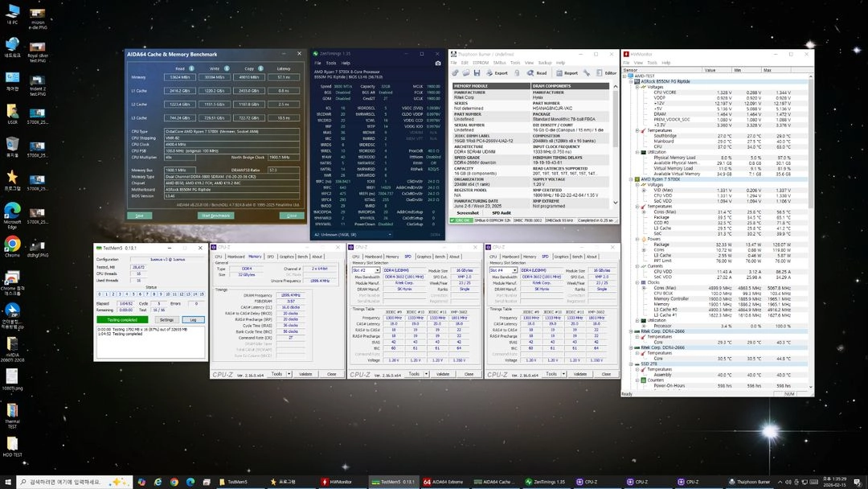The width and height of the screenshot is (868, 489).
Task: Click Start Benchmark in AIDA64
Action: pyautogui.click(x=215, y=216)
